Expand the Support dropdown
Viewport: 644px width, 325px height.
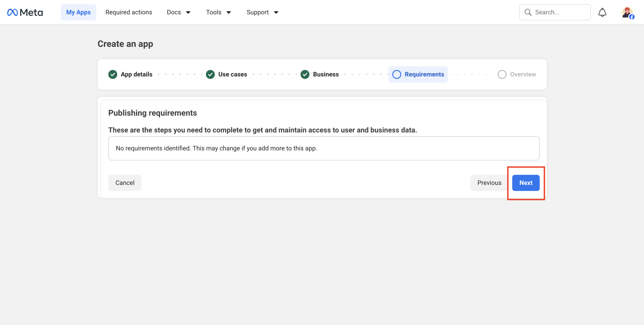click(262, 12)
